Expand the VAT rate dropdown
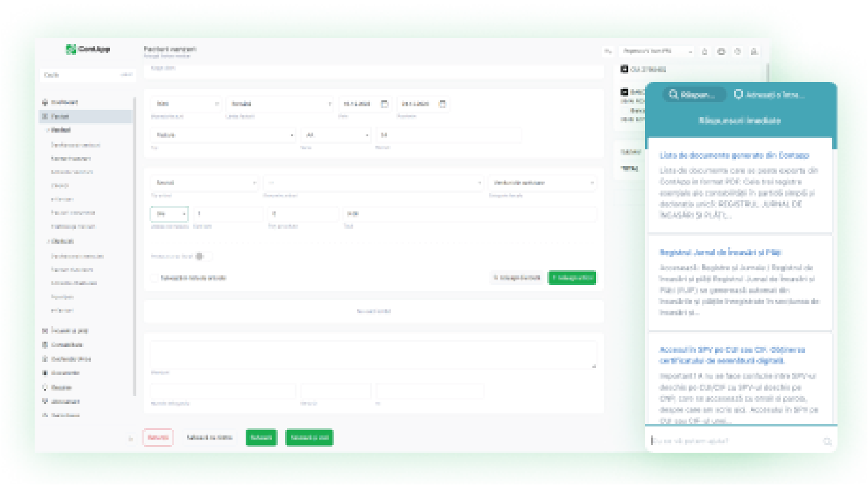Viewport: 868px width, 485px height. pos(169,214)
